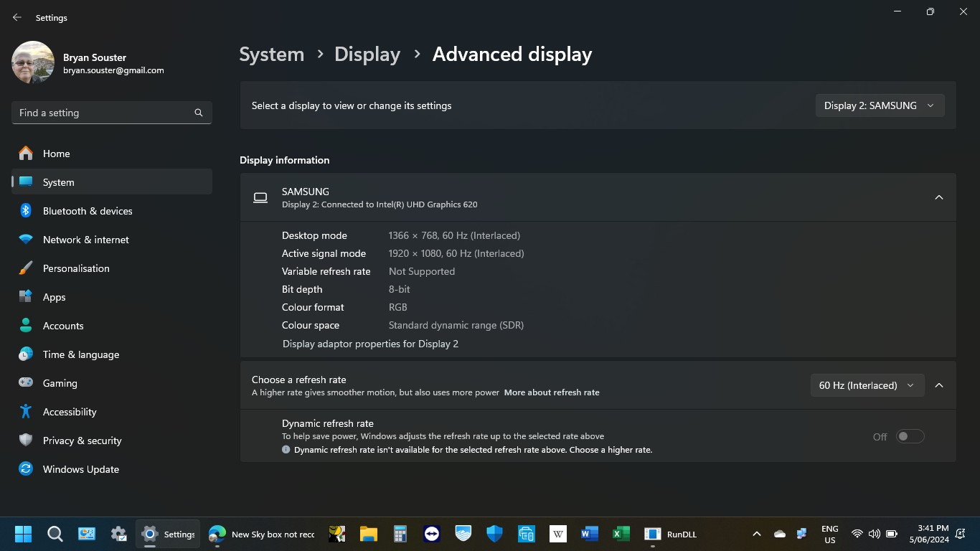Viewport: 980px width, 551px height.
Task: Open Control Panel icon in taskbar
Action: pos(87,534)
